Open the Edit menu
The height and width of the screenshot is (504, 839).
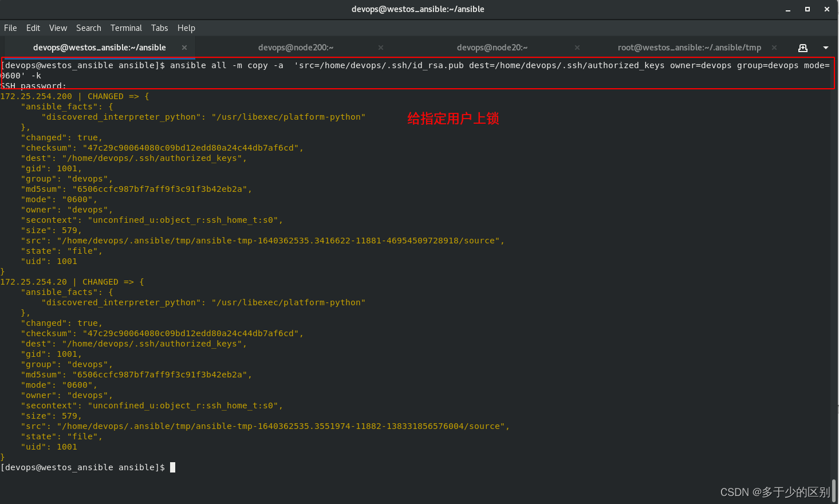[33, 27]
